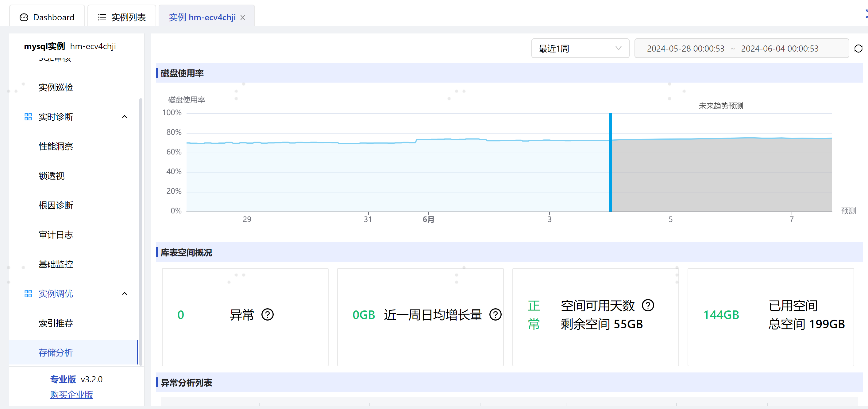
Task: Click the grid icon next to 实例调优
Action: (x=28, y=293)
